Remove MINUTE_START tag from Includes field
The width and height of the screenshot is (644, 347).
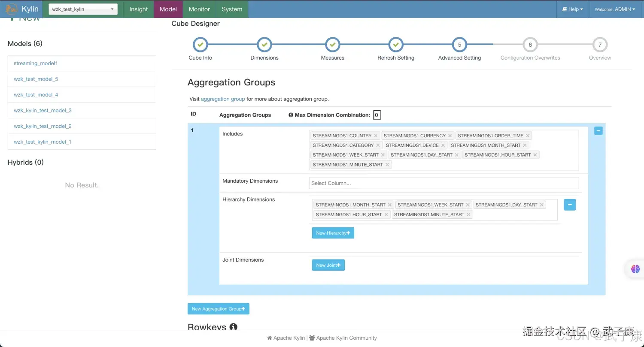pos(387,165)
